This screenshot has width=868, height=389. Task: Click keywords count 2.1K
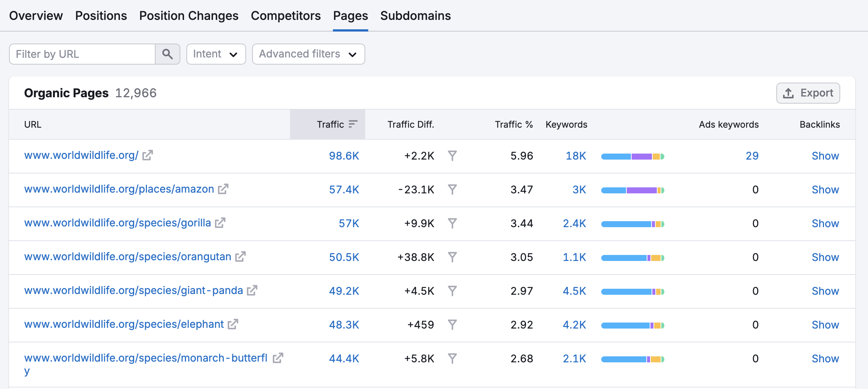pos(575,359)
